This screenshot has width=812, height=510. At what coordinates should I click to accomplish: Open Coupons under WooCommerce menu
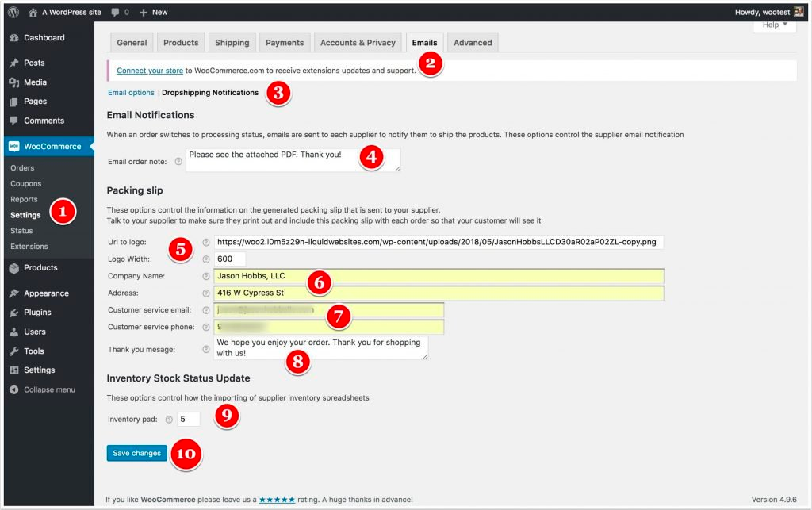(x=26, y=184)
